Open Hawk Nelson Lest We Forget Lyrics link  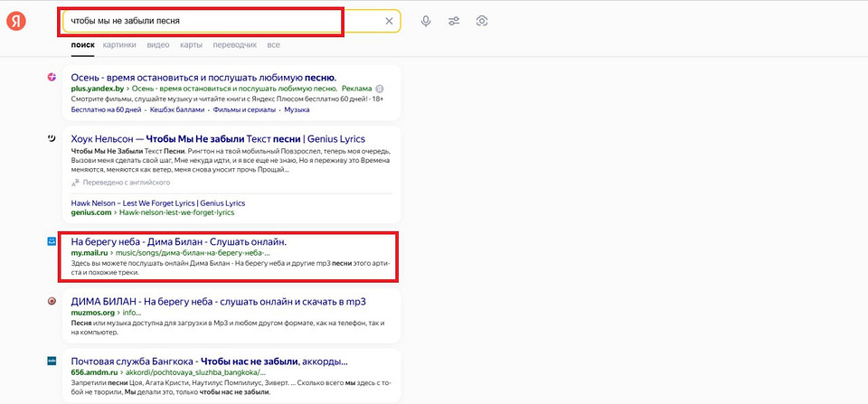[x=157, y=202]
